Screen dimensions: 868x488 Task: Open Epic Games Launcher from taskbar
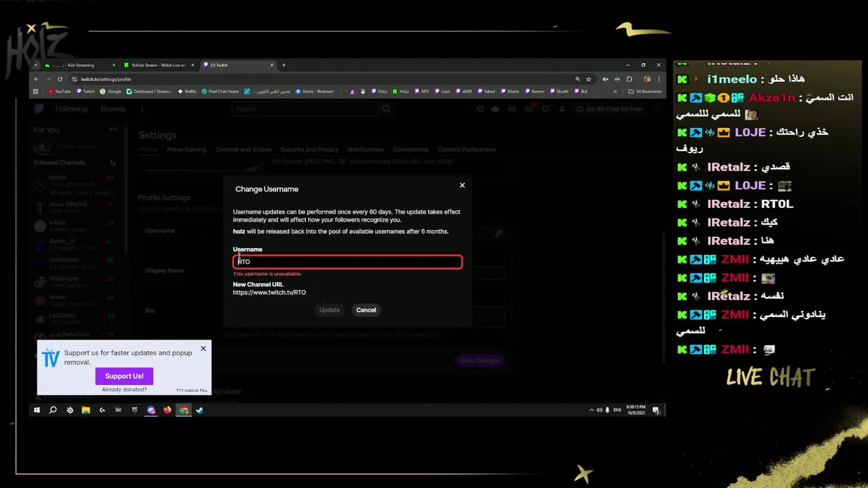coord(134,410)
